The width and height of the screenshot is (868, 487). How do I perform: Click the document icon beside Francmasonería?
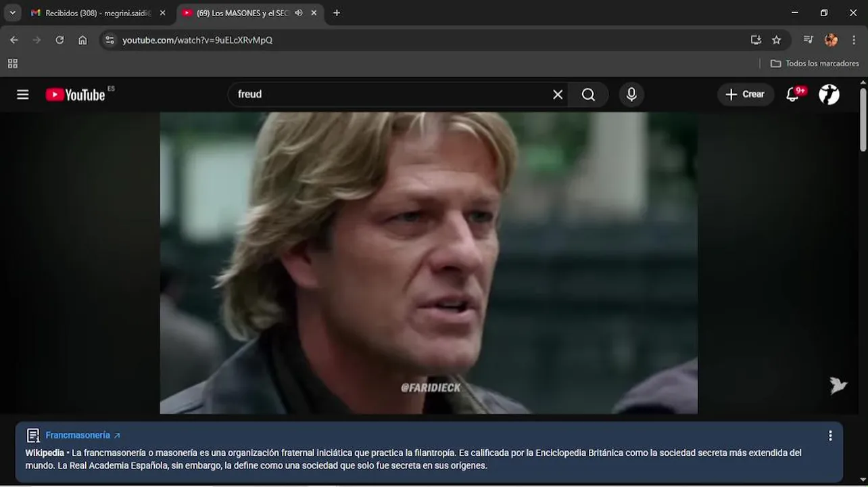pos(32,436)
